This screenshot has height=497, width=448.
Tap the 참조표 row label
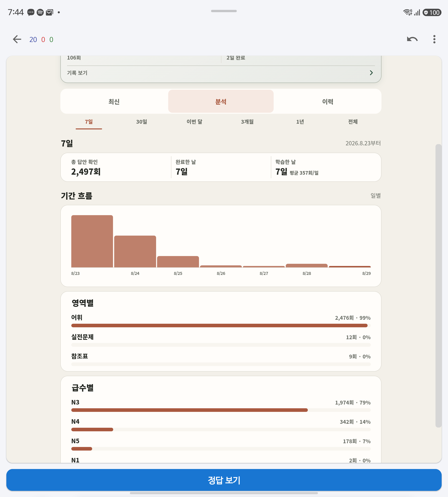(x=79, y=356)
